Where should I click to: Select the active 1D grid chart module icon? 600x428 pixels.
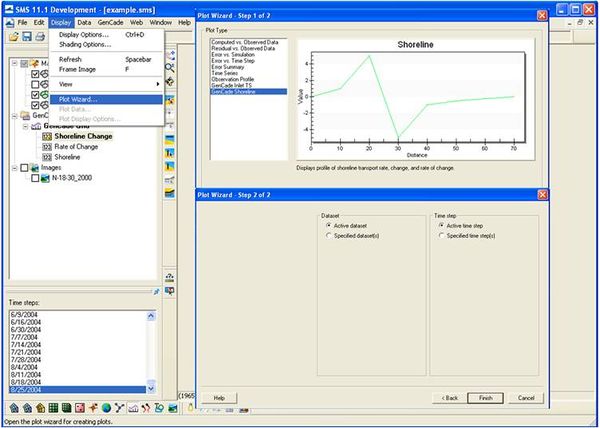tap(133, 408)
